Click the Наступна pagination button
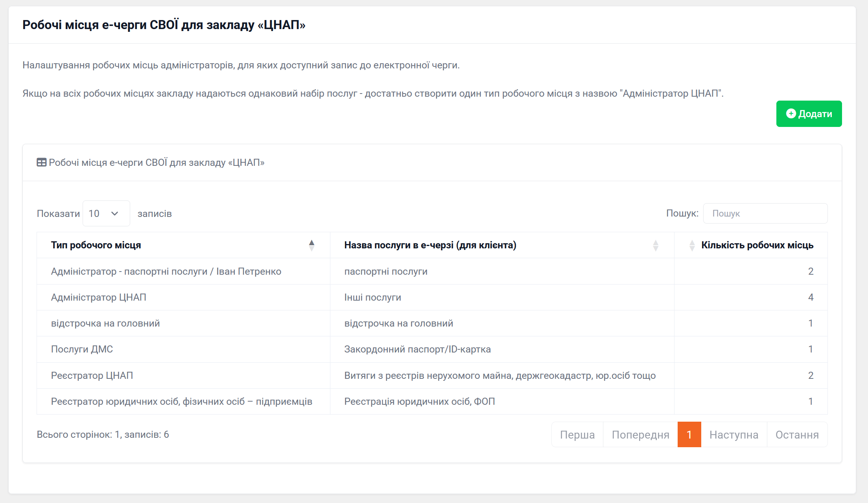 coord(733,435)
